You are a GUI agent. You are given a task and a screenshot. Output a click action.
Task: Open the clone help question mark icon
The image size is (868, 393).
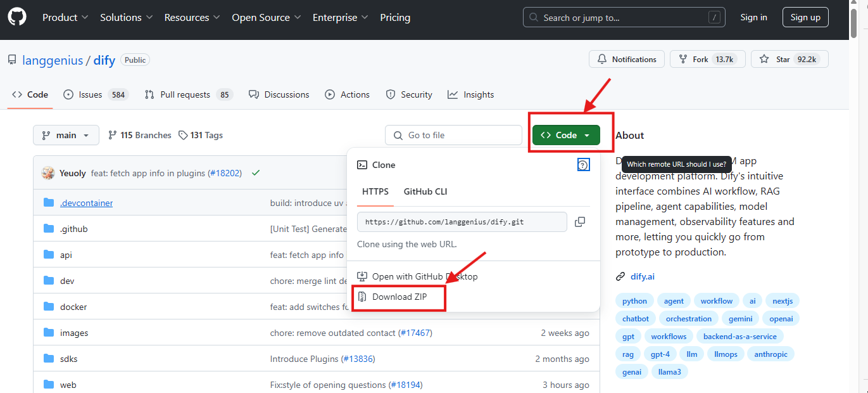[x=583, y=165]
